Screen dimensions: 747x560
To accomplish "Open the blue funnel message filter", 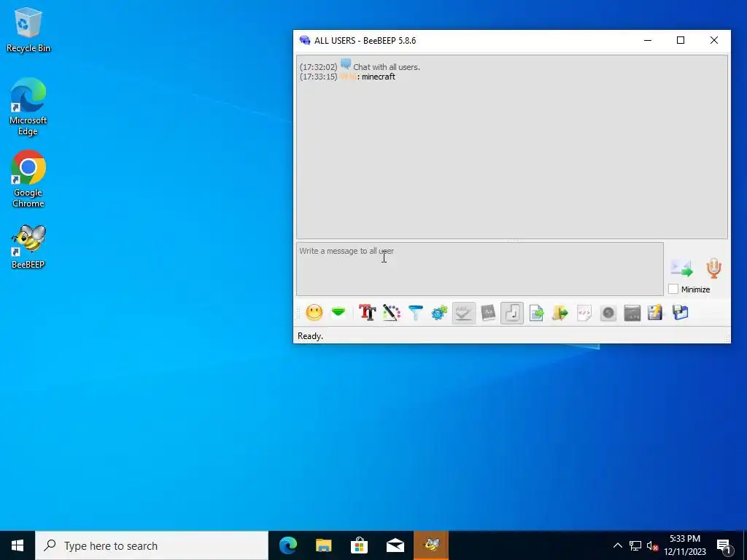I will tap(415, 313).
